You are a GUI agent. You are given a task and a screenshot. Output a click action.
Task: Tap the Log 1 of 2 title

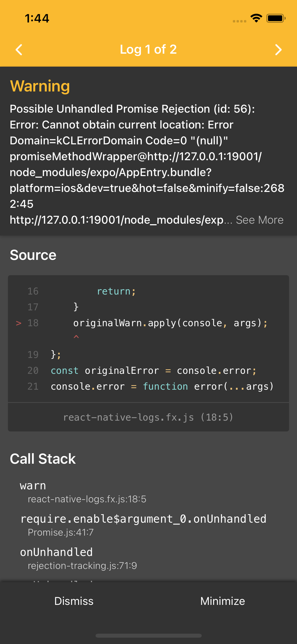148,49
